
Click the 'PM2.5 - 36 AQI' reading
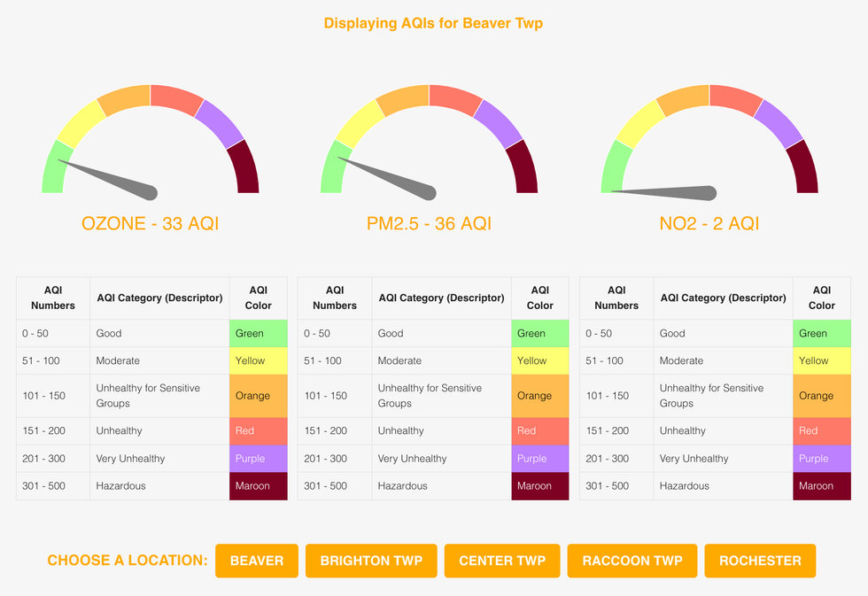click(x=429, y=224)
